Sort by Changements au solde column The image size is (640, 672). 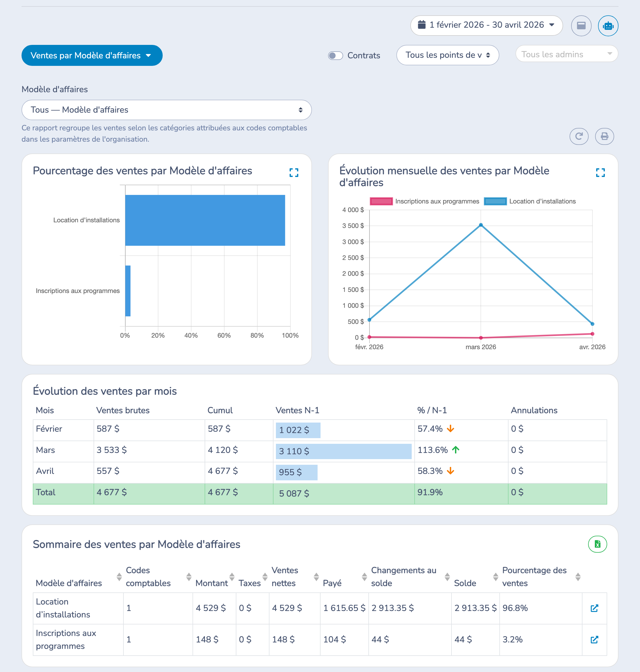pyautogui.click(x=447, y=577)
